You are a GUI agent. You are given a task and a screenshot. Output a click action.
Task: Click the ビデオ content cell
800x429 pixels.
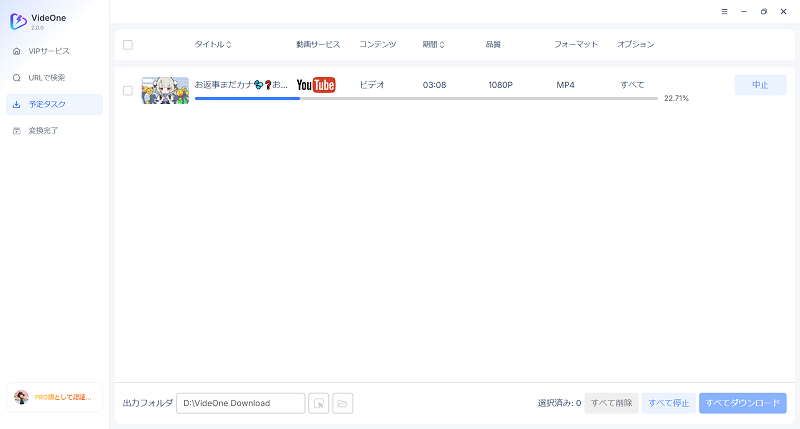click(x=372, y=85)
